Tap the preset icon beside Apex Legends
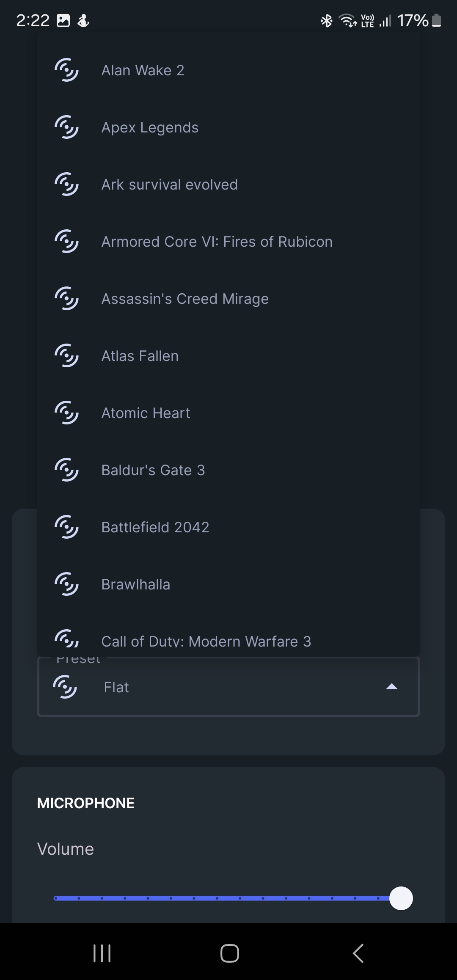The height and width of the screenshot is (980, 457). (66, 127)
